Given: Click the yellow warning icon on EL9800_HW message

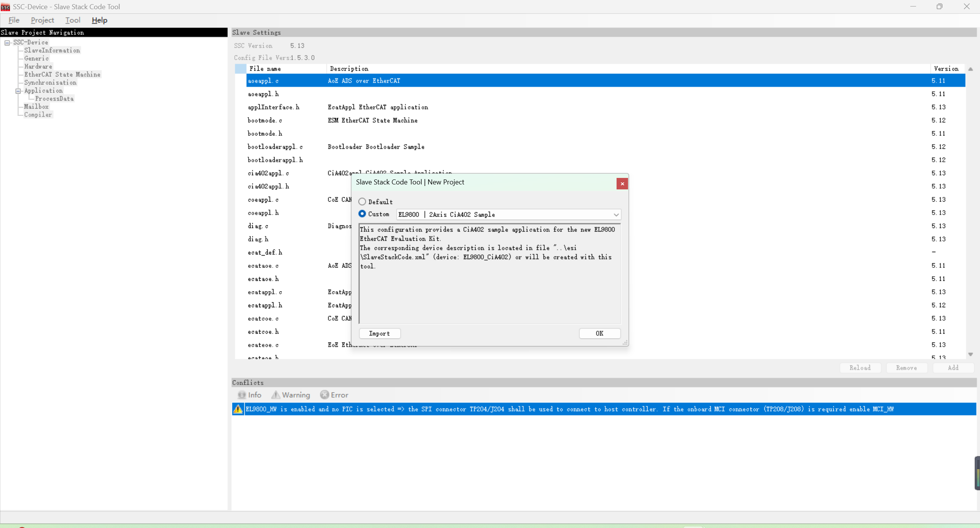Looking at the screenshot, I should pos(238,409).
